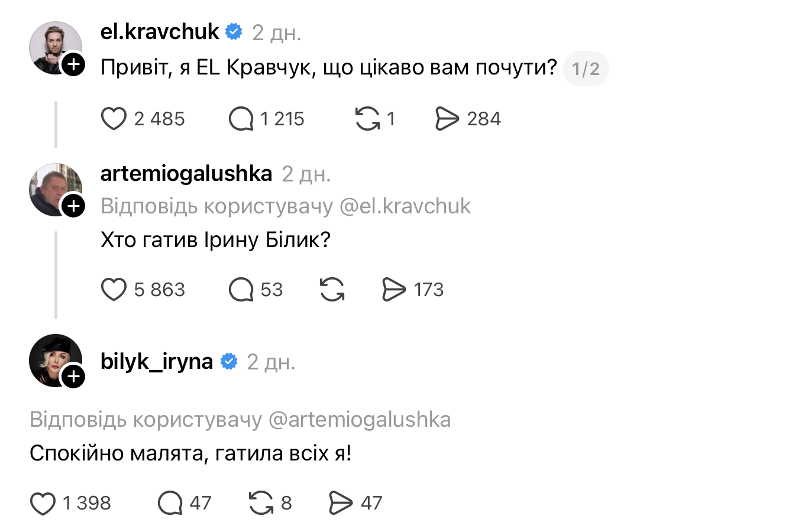Share bilyk_iryna's reply via the send icon
This screenshot has width=808, height=532.
pos(341,504)
